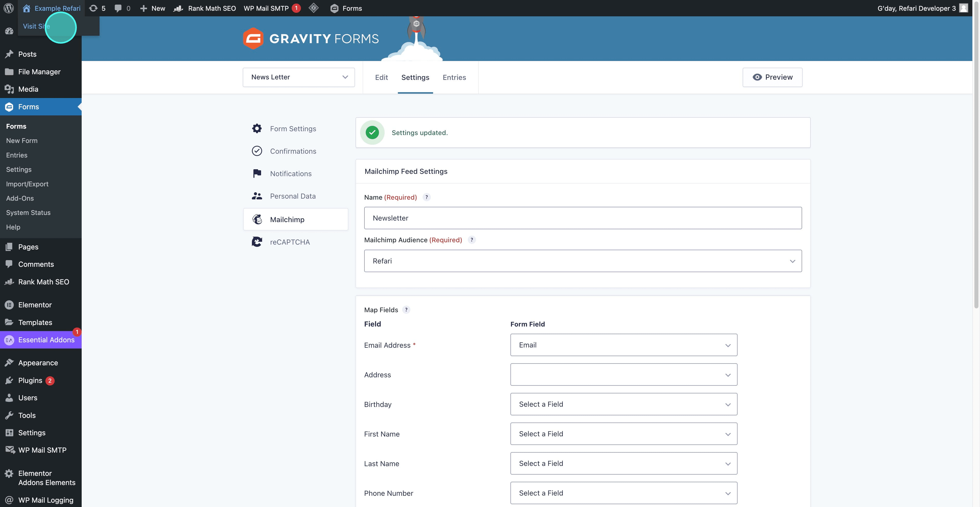Click the plus New item in the admin bar

click(153, 8)
